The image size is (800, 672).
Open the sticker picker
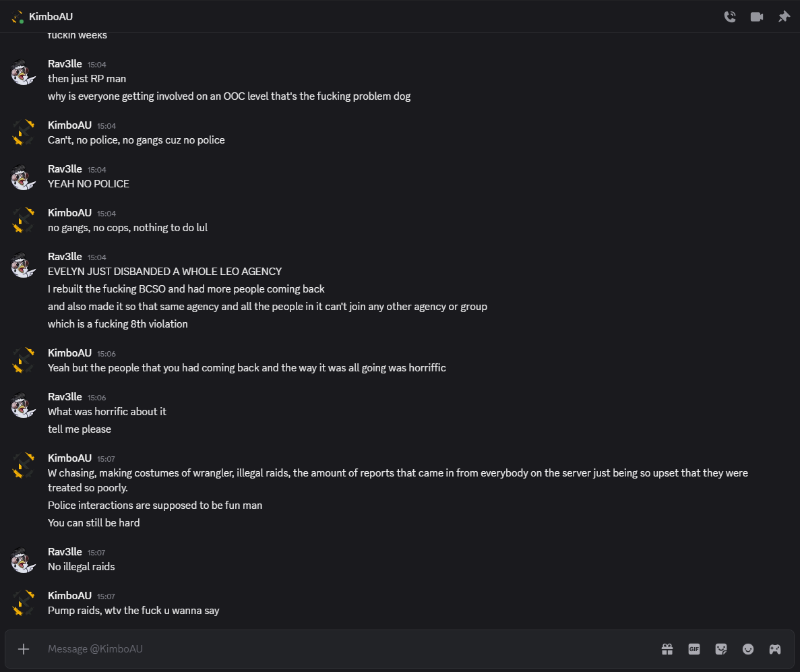click(x=721, y=649)
